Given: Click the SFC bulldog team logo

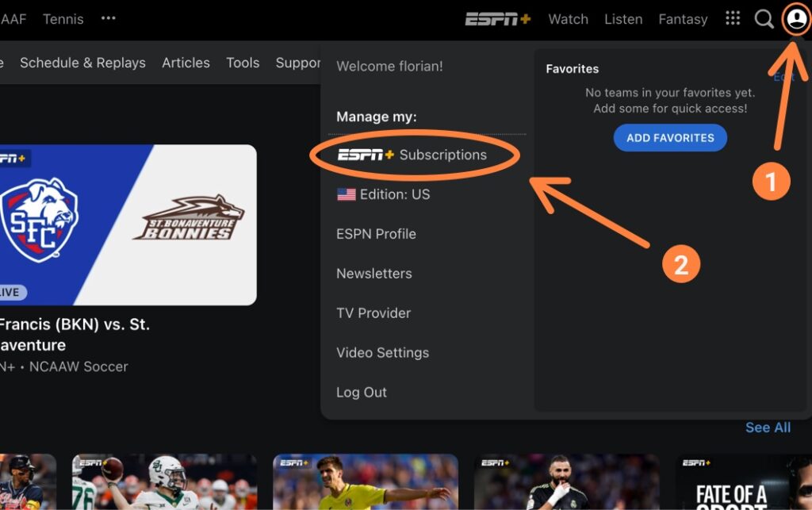Looking at the screenshot, I should (x=39, y=220).
